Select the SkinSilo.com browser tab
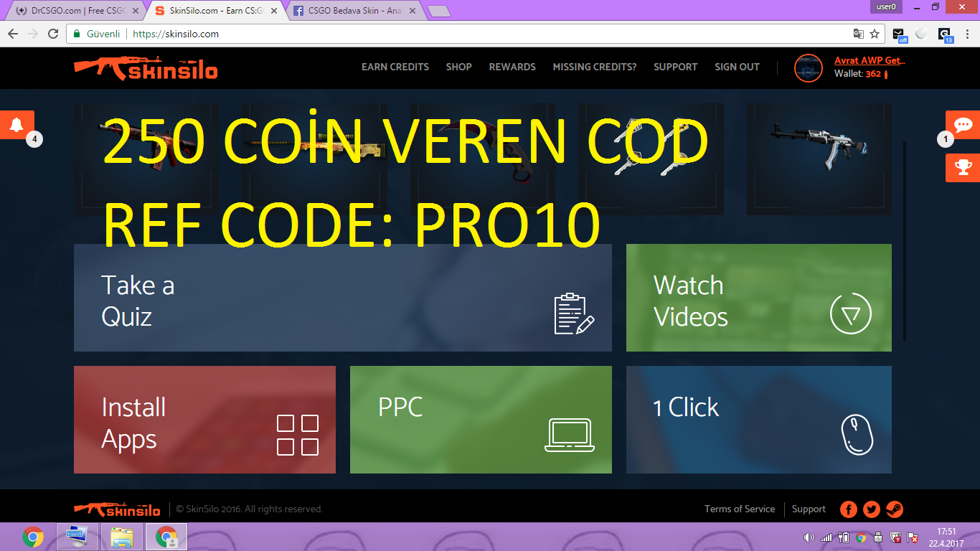Viewport: 980px width, 551px height. (x=214, y=11)
